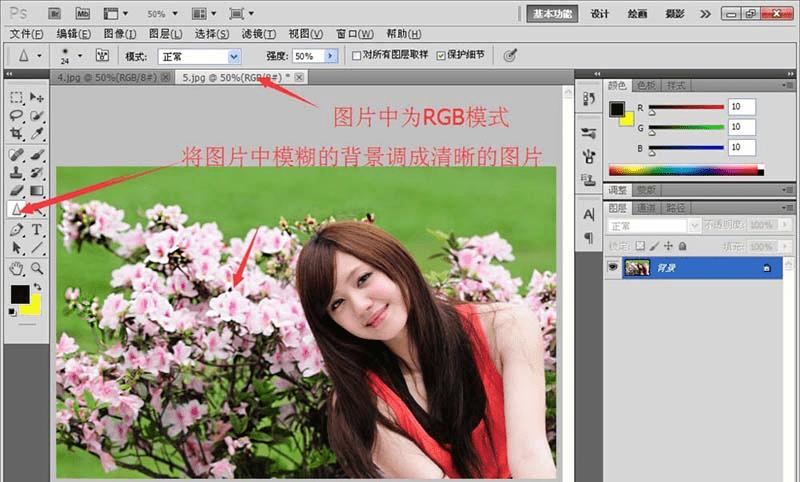Viewport: 800px width, 482px height.
Task: Click the yellow background color swatch in toolbox
Action: (35, 307)
